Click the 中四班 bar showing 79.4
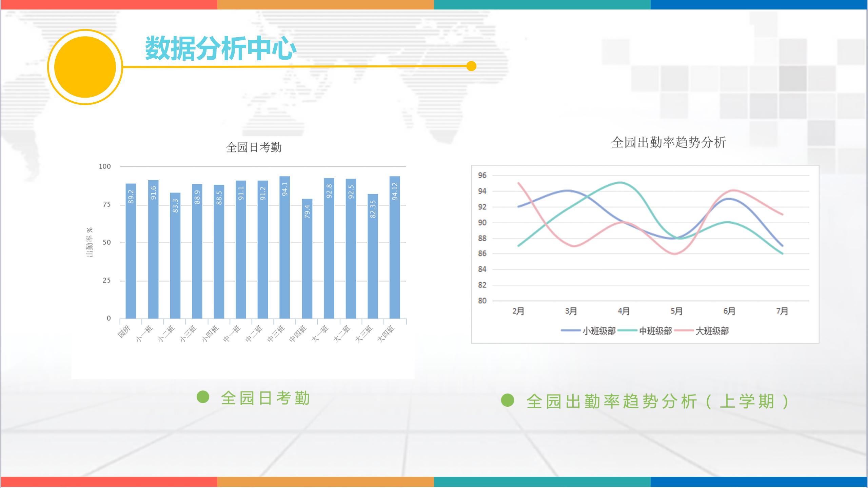The height and width of the screenshot is (488, 868). pyautogui.click(x=307, y=258)
